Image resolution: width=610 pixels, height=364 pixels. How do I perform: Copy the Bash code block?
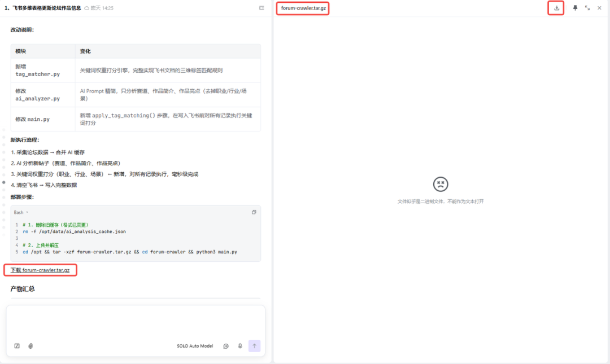click(x=254, y=212)
